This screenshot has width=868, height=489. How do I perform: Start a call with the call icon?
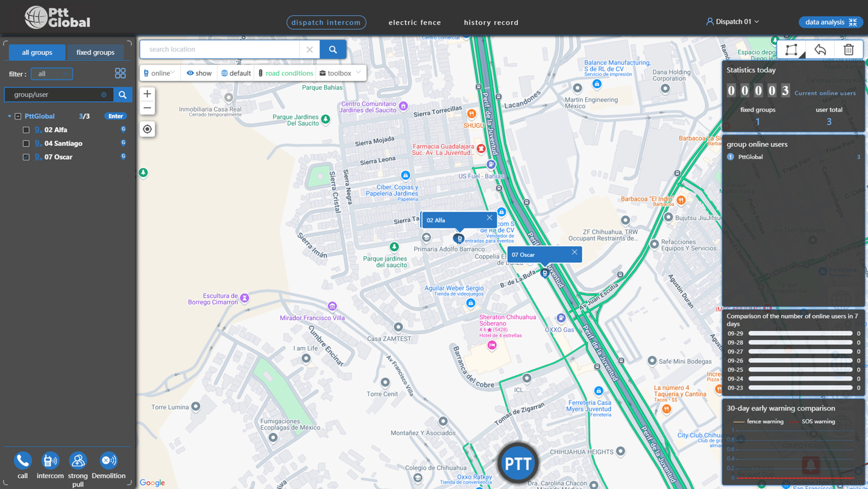coord(22,461)
